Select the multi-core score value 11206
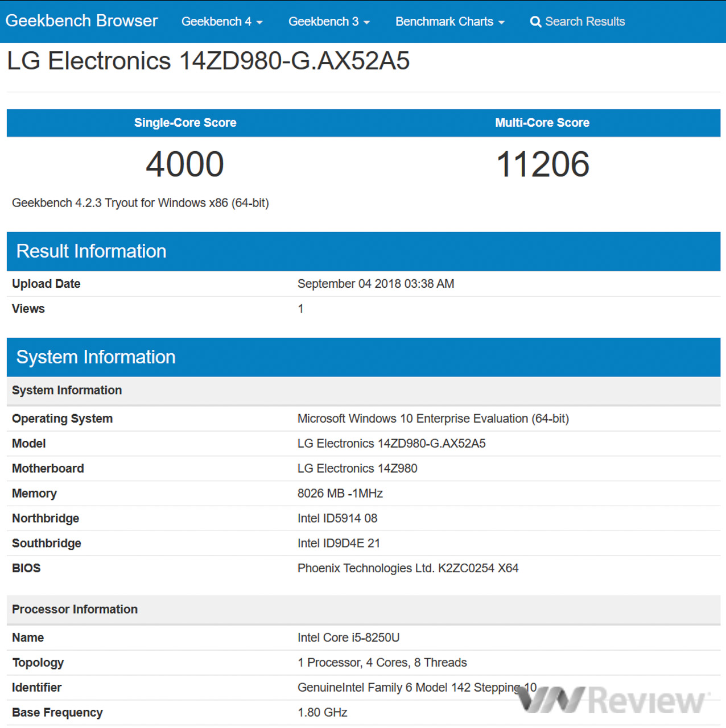The height and width of the screenshot is (728, 726). click(x=543, y=164)
